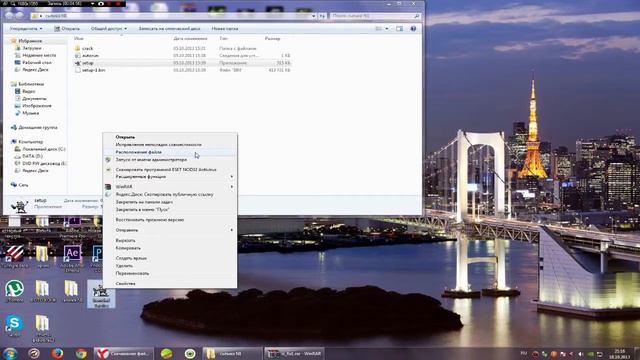
Task: Open Домашняя группа in navigation pane
Action: coord(38,127)
